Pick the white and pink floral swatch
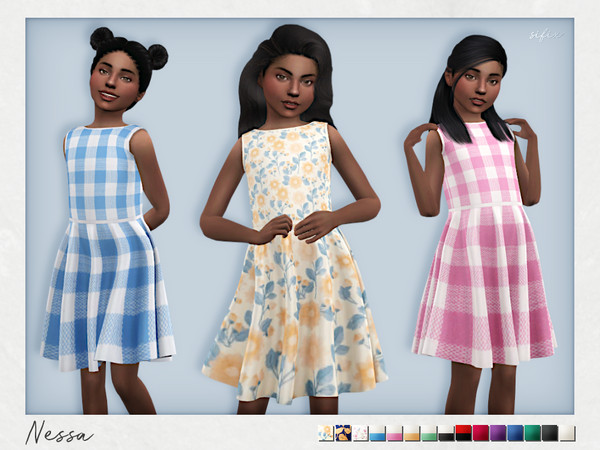Viewport: 600px width, 450px height. tap(359, 433)
